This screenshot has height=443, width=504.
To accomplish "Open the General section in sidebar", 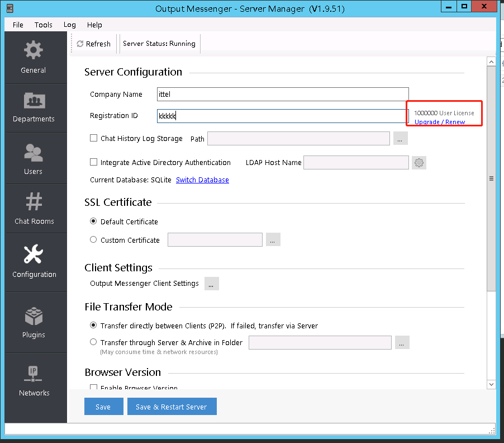I will [35, 58].
